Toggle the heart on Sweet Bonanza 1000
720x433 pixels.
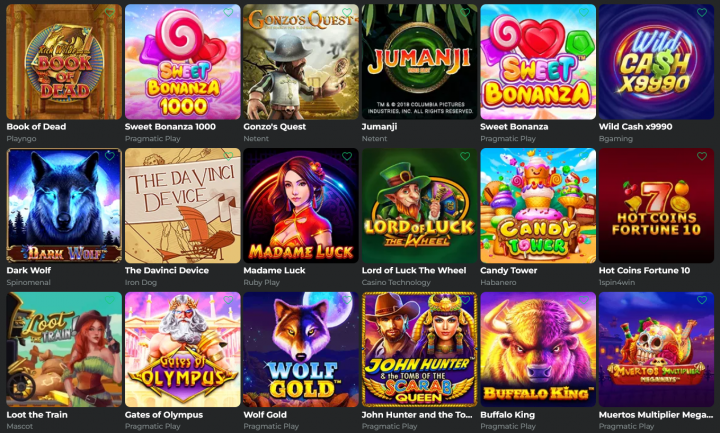pyautogui.click(x=228, y=13)
